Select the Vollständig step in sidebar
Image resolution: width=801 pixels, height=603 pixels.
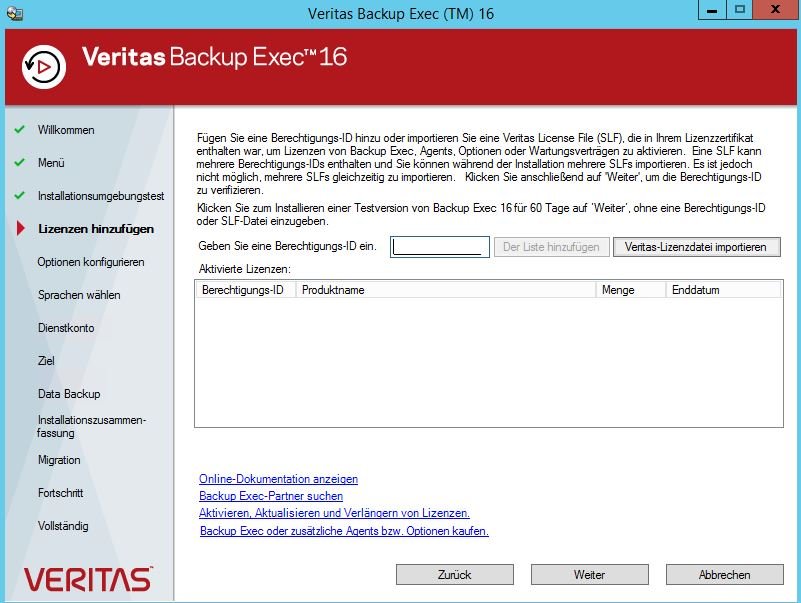63,526
